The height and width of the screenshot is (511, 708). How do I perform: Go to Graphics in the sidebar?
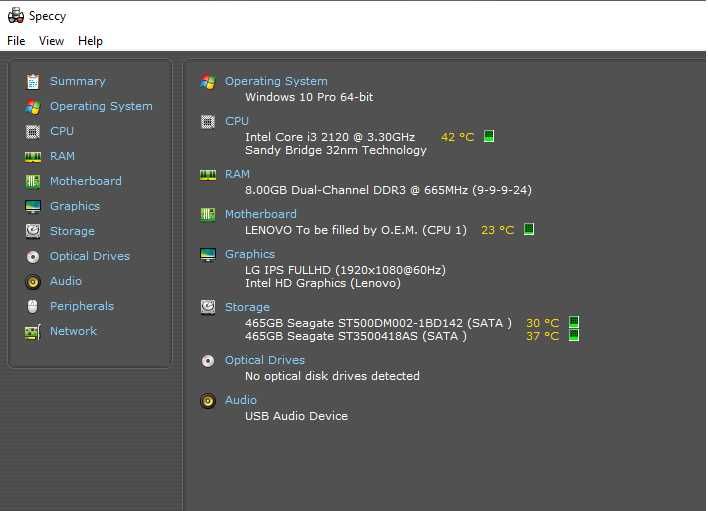(75, 206)
